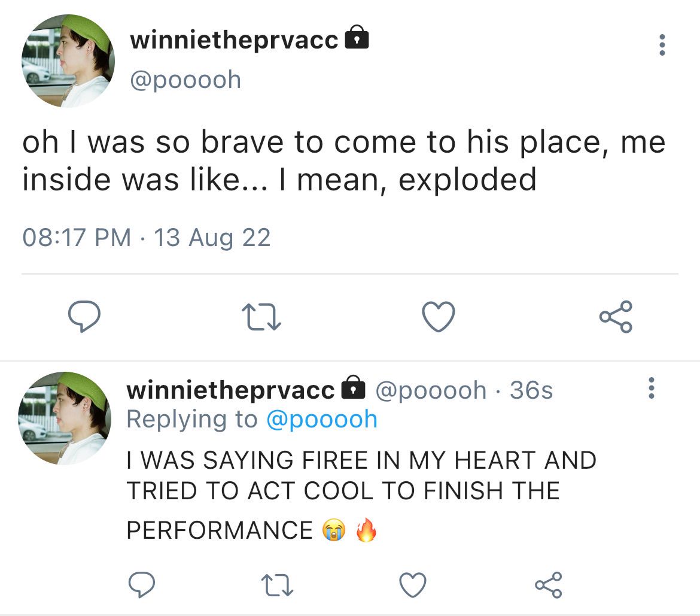Tap the 08:17 PM · 13 Aug 22 timestamp
Screen dimensions: 700x616
tap(147, 238)
